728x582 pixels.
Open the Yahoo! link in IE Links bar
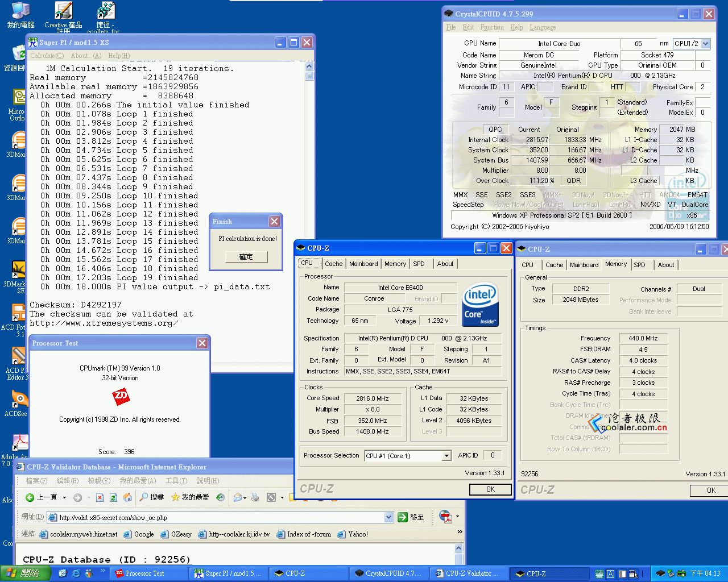pyautogui.click(x=353, y=534)
